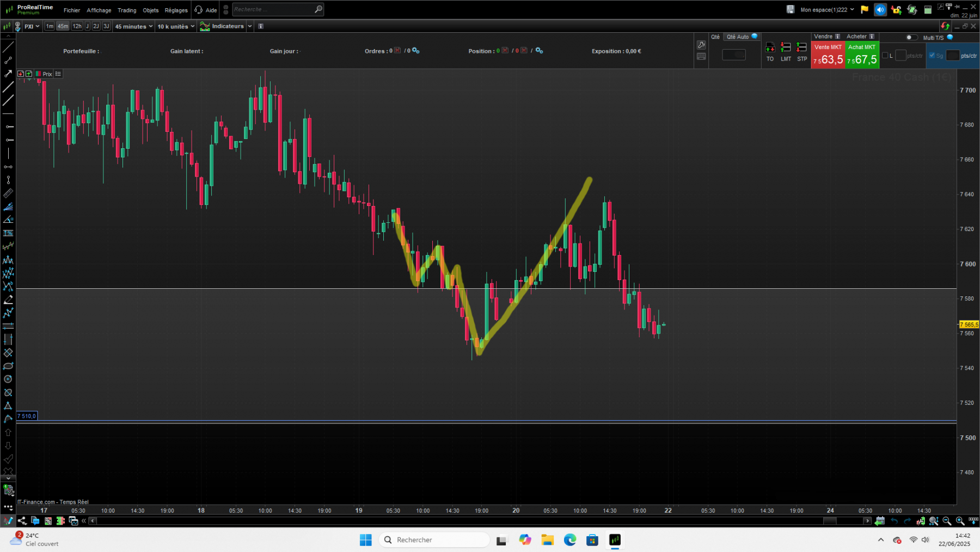Open the calendar icon at chart bottom right
Image resolution: width=980 pixels, height=552 pixels.
tap(880, 521)
